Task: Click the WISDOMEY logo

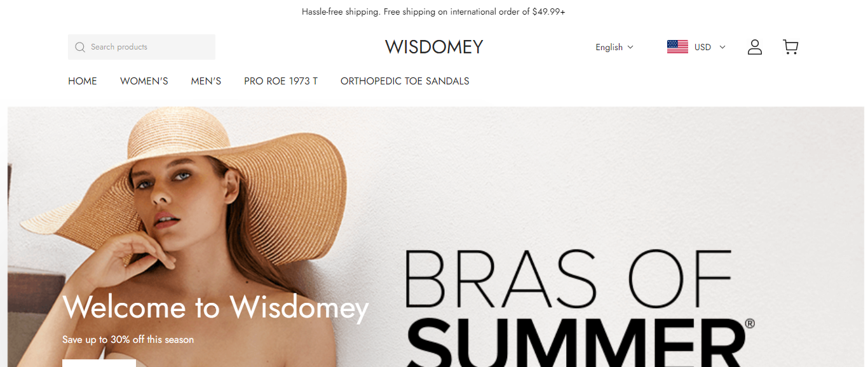Action: pyautogui.click(x=434, y=47)
